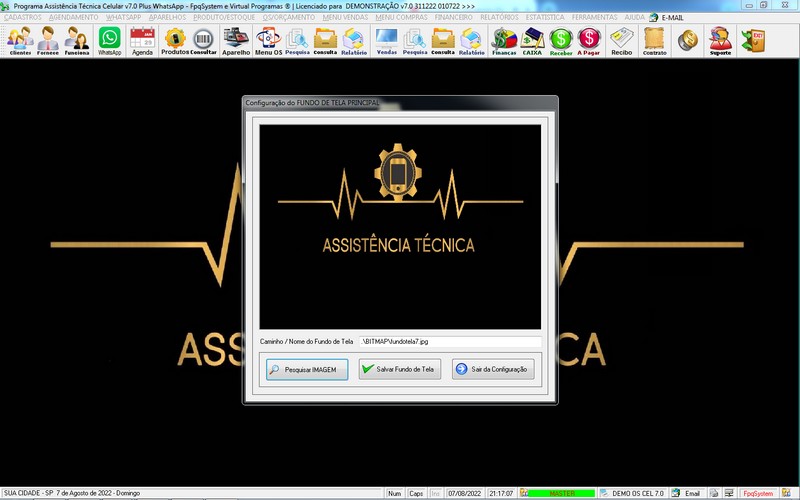Open the AJUDA menu
The image size is (800, 500).
tap(635, 17)
